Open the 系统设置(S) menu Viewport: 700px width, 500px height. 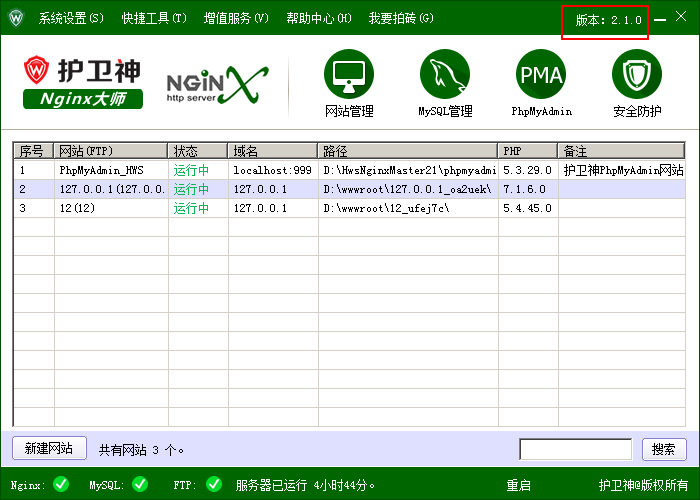click(x=71, y=18)
